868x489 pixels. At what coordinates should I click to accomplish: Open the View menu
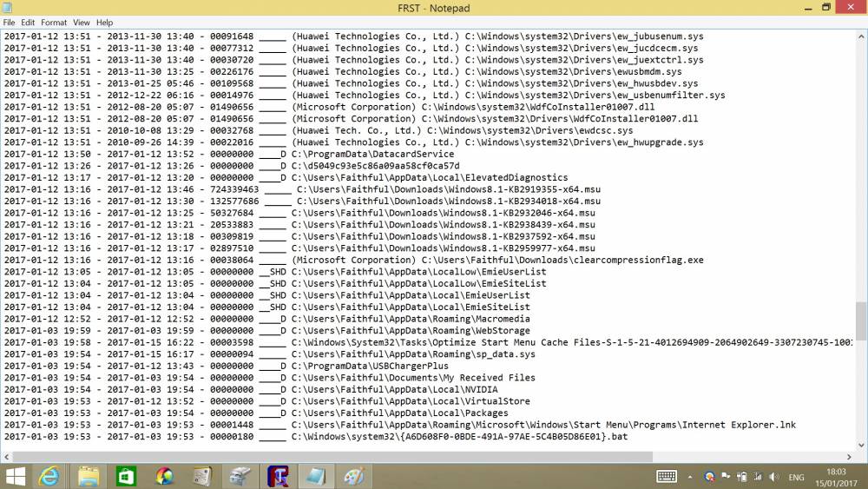82,23
